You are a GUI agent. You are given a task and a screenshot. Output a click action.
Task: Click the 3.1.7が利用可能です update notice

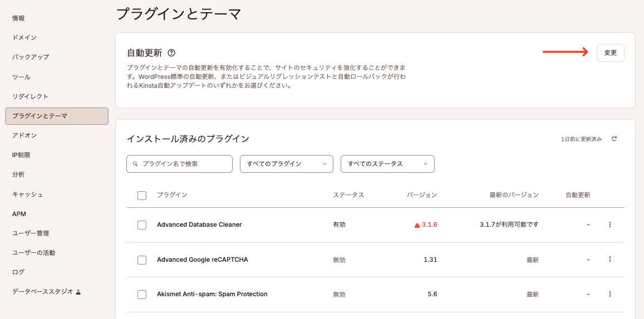(x=509, y=225)
